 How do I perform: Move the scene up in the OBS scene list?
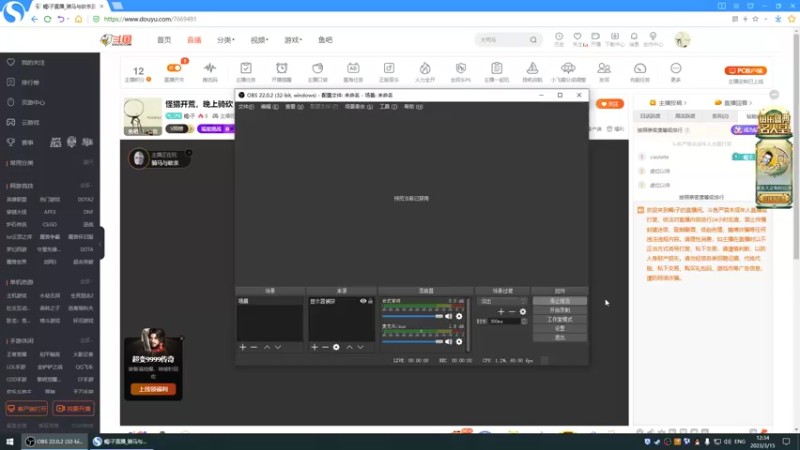point(267,347)
